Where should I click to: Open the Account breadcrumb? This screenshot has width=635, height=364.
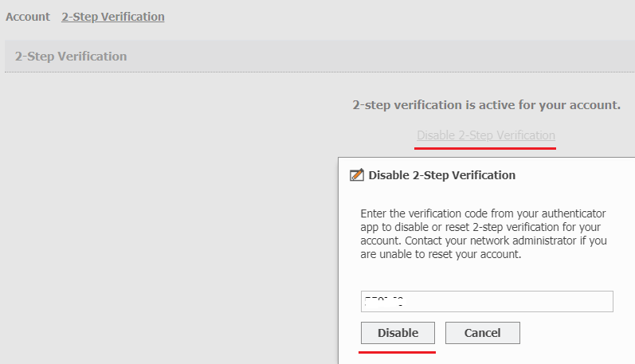[x=28, y=17]
